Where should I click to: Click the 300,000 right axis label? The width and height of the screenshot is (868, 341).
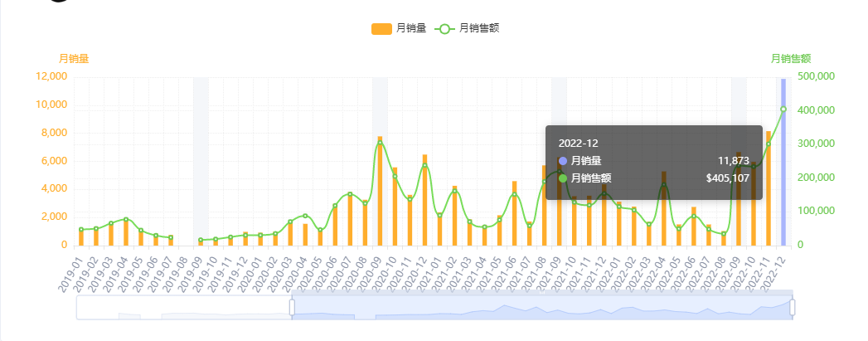(816, 144)
